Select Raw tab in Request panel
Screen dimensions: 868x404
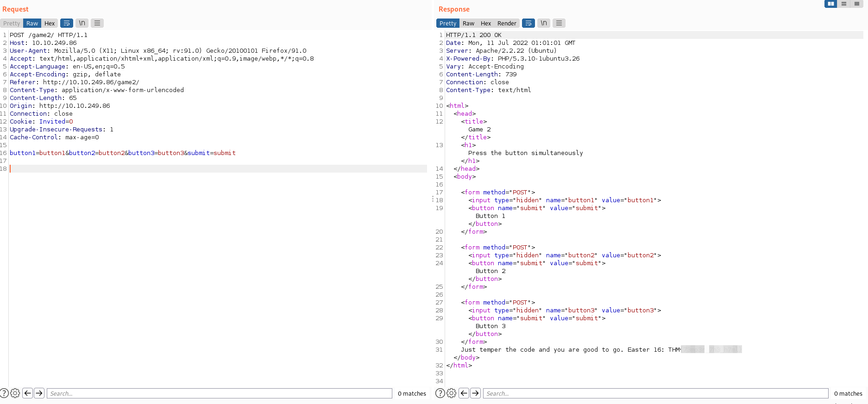pyautogui.click(x=32, y=23)
